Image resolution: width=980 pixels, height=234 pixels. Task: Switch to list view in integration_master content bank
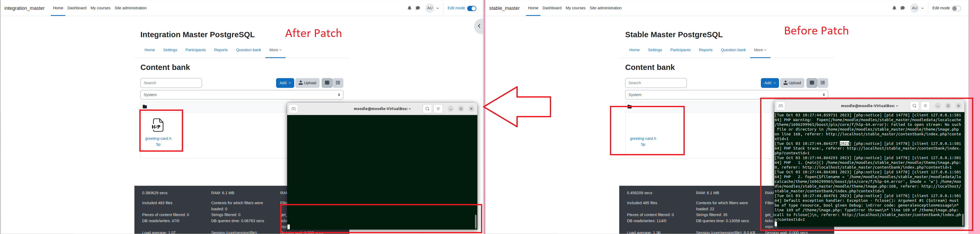(x=338, y=83)
